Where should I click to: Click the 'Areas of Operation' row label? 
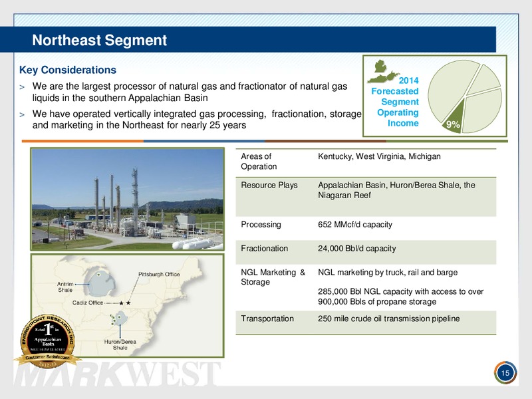coord(259,162)
